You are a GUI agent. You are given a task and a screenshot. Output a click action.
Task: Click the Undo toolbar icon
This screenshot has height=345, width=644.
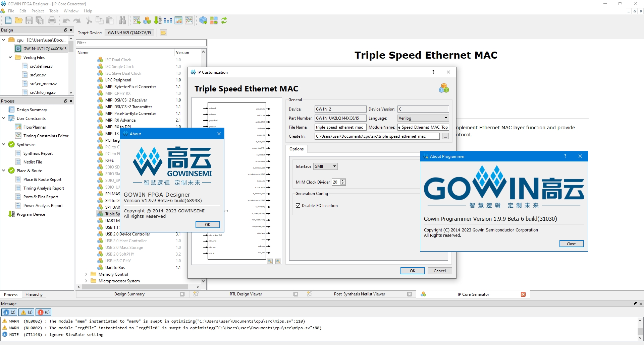(66, 20)
